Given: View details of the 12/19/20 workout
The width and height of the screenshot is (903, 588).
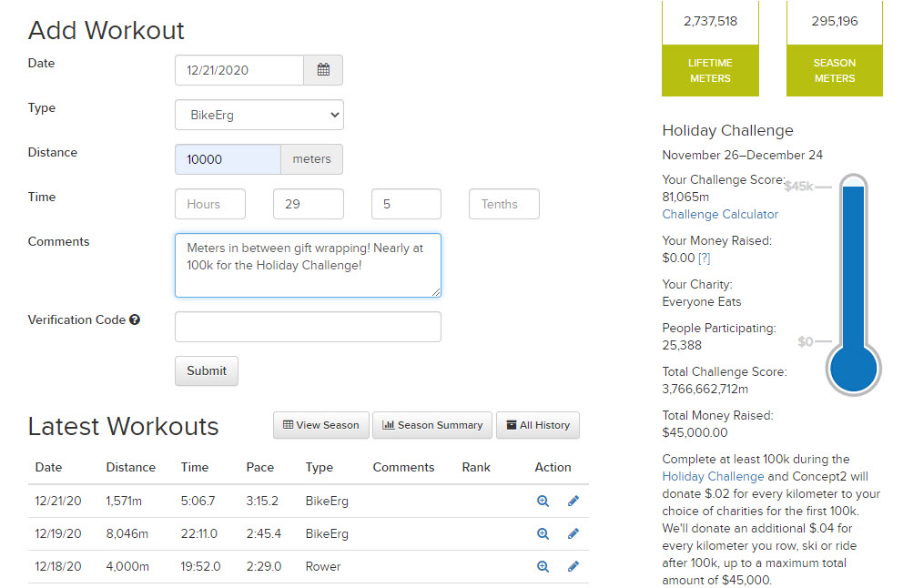Looking at the screenshot, I should point(543,533).
